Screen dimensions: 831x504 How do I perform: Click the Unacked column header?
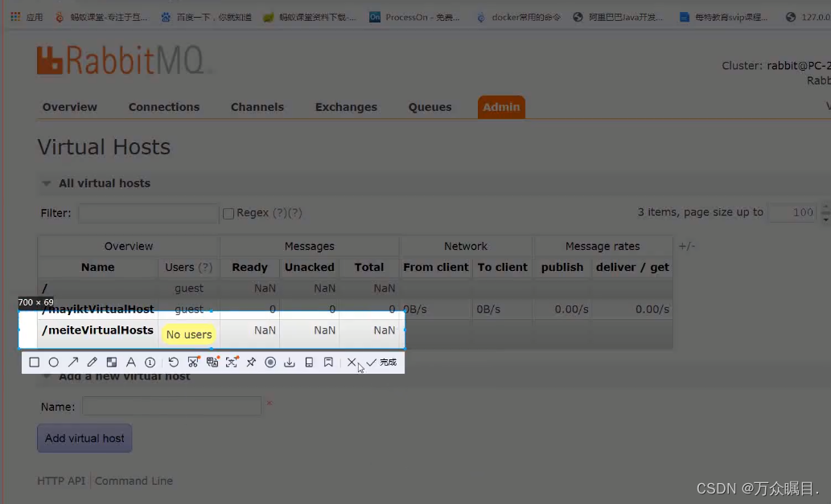coord(310,268)
